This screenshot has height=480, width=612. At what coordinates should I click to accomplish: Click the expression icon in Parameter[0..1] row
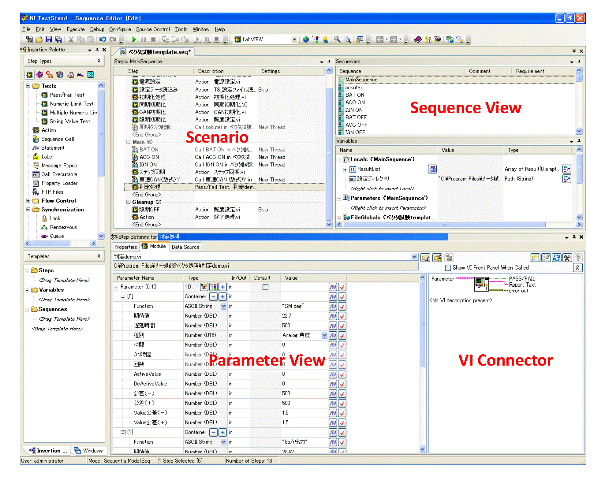coord(333,287)
